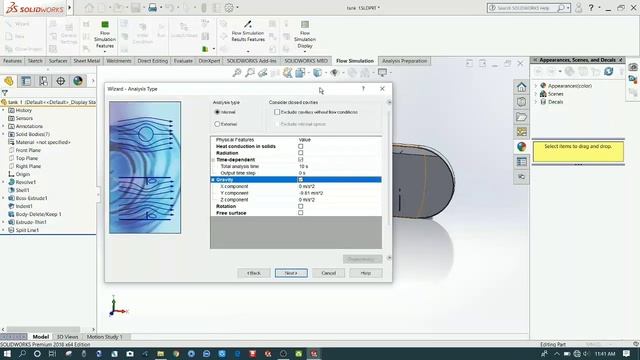Open the Flow Simulation Display tool
The image size is (640, 360).
click(304, 34)
